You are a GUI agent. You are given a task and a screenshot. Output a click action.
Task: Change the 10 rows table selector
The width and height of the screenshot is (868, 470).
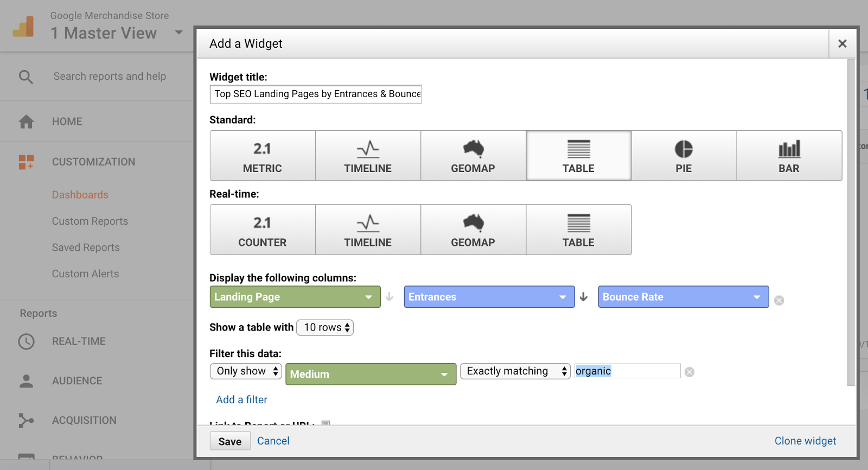325,327
